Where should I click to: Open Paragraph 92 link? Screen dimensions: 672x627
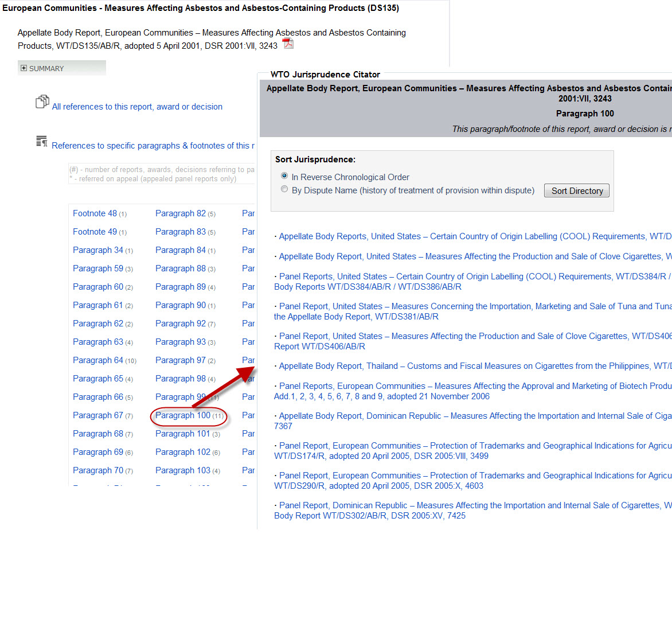click(x=181, y=324)
